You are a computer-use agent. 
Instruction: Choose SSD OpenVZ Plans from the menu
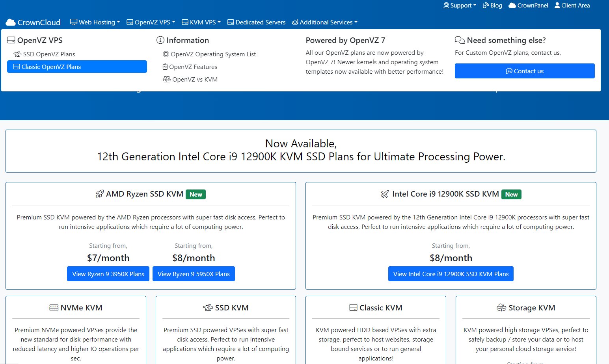pyautogui.click(x=44, y=54)
